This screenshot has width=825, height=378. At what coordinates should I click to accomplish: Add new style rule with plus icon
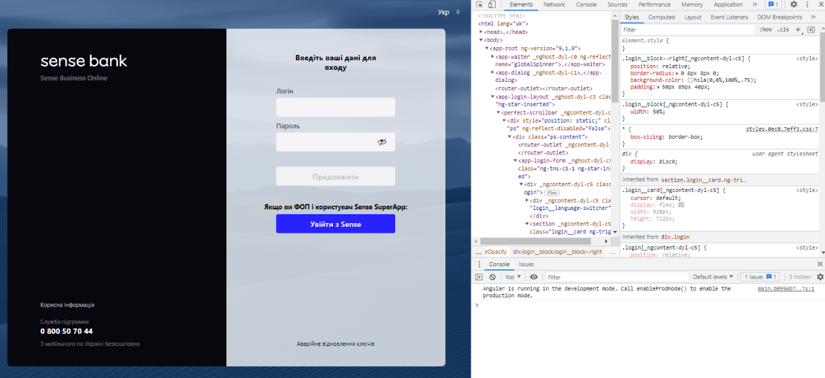[798, 29]
